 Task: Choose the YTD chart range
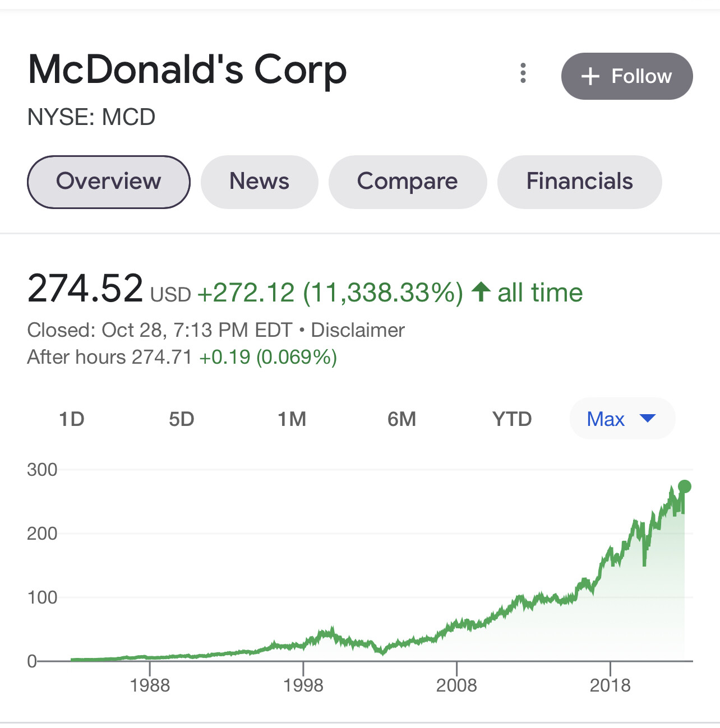tap(511, 419)
